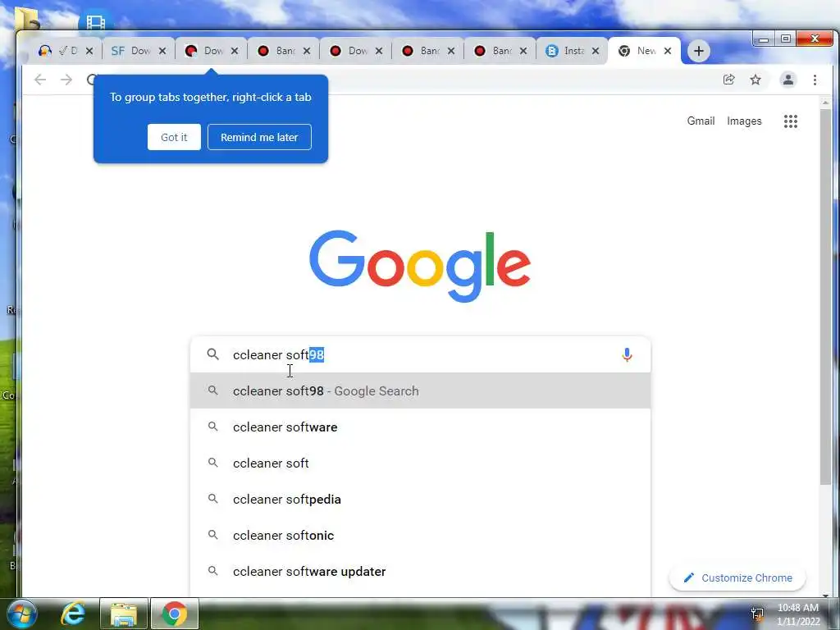Screen dimensions: 840x630
Task: Close the Insta tab
Action: pyautogui.click(x=596, y=51)
